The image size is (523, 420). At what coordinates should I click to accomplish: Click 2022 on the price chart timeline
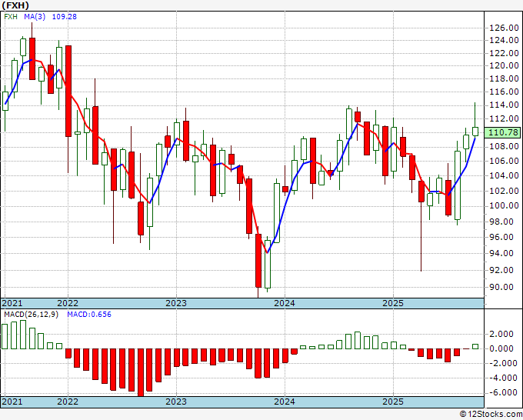tap(68, 303)
